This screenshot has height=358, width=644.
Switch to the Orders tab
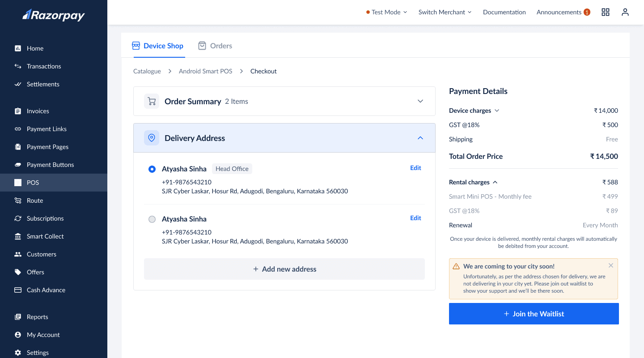215,46
